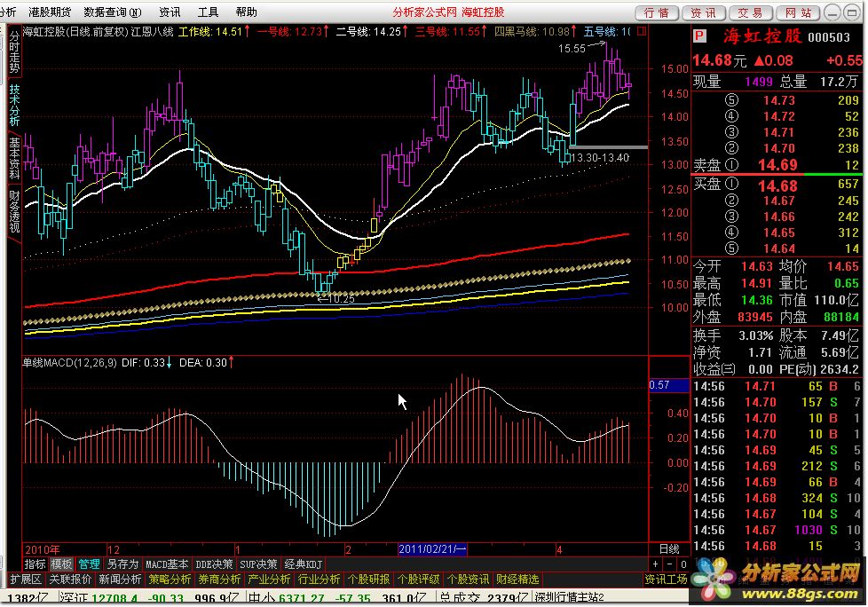The height and width of the screenshot is (607, 868).
Task: Click the 工作线: 14.51 indicator label
Action: [213, 32]
